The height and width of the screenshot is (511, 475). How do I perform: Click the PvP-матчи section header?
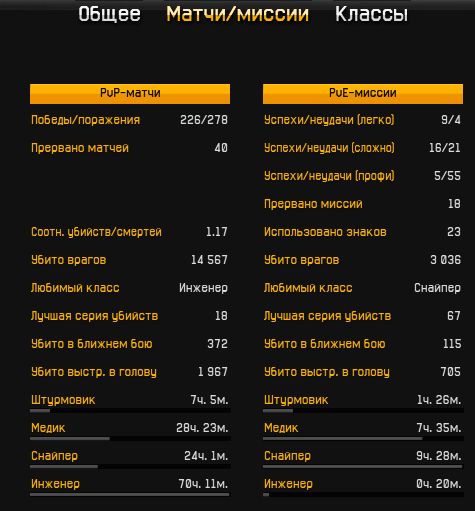[x=130, y=94]
